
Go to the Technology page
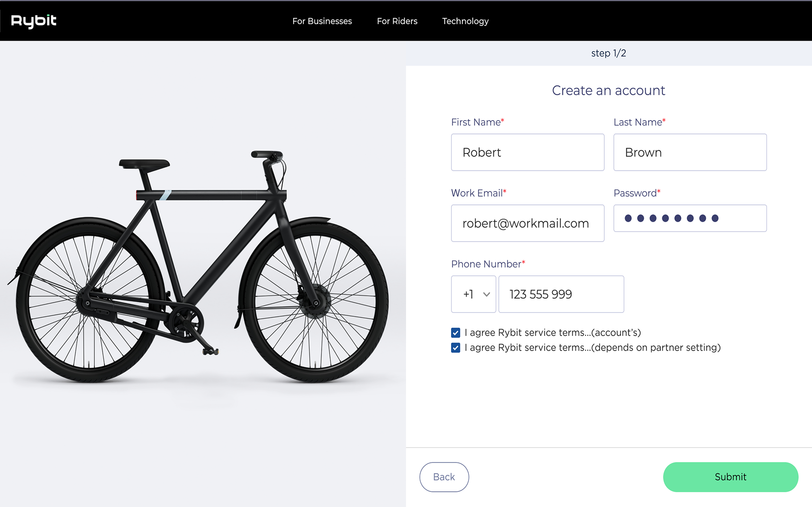tap(465, 21)
